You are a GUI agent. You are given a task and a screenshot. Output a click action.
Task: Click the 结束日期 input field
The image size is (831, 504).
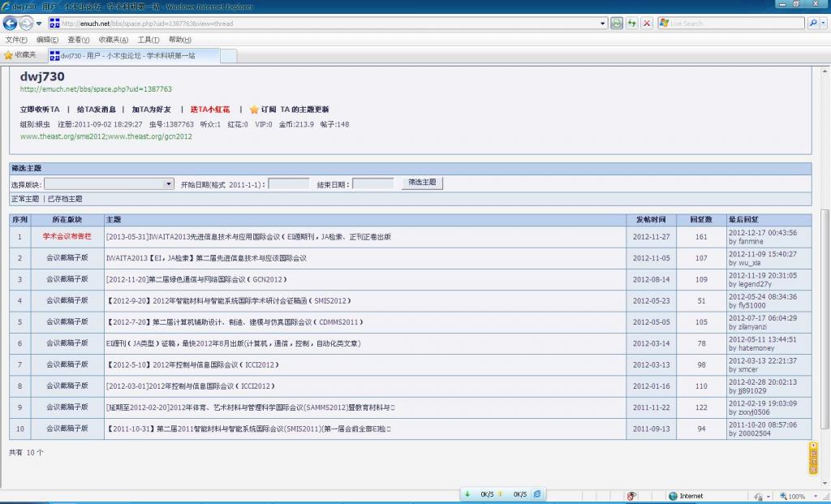[373, 184]
